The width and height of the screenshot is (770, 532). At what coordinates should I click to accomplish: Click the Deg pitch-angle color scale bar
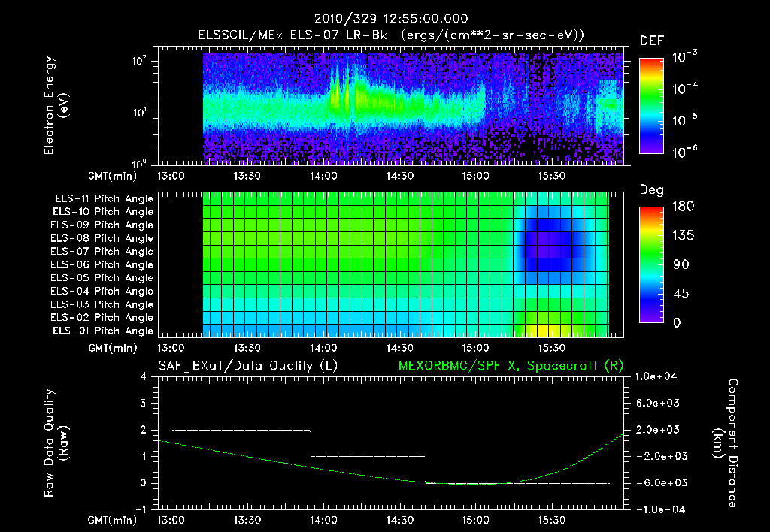[651, 264]
